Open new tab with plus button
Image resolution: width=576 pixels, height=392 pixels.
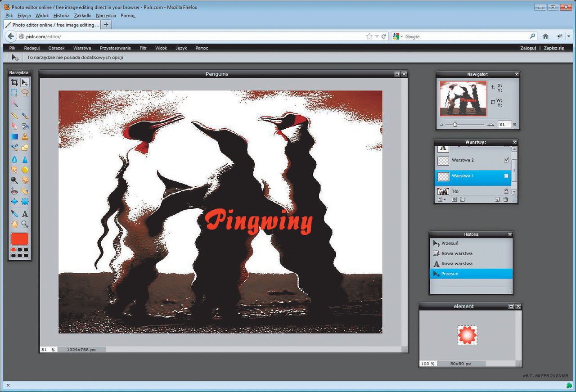point(106,25)
